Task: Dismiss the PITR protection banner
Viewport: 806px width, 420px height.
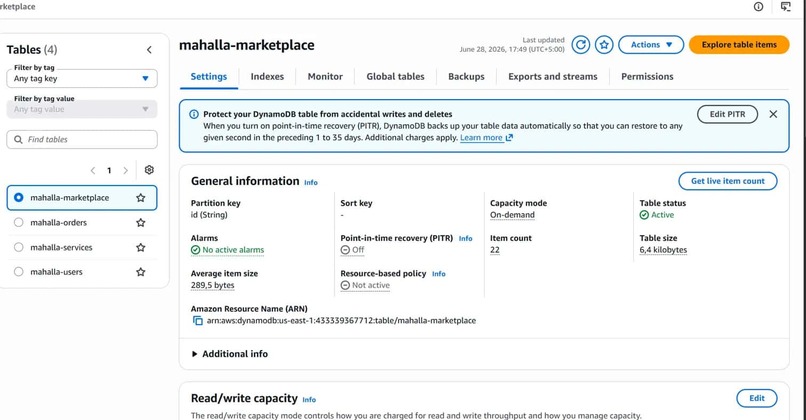Action: pyautogui.click(x=773, y=114)
